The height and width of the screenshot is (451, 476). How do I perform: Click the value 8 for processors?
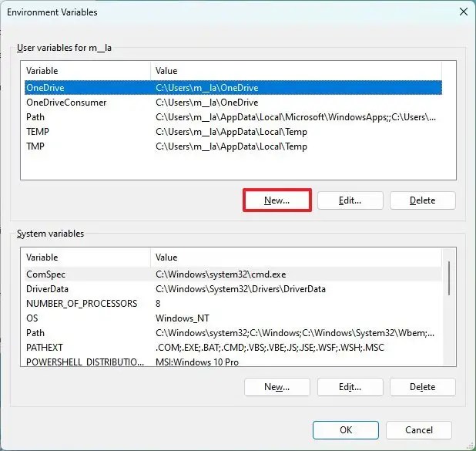tap(158, 304)
